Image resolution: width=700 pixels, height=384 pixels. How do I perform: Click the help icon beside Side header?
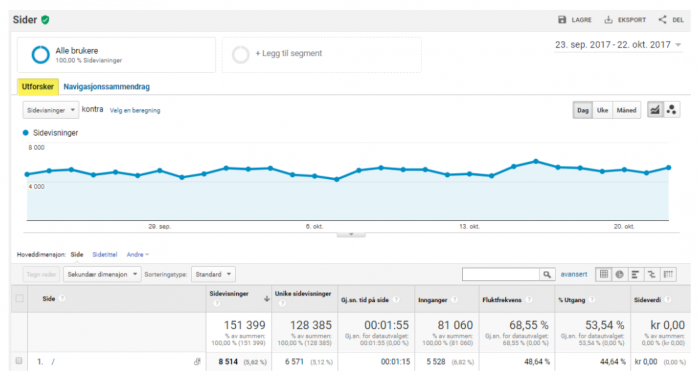(x=62, y=298)
